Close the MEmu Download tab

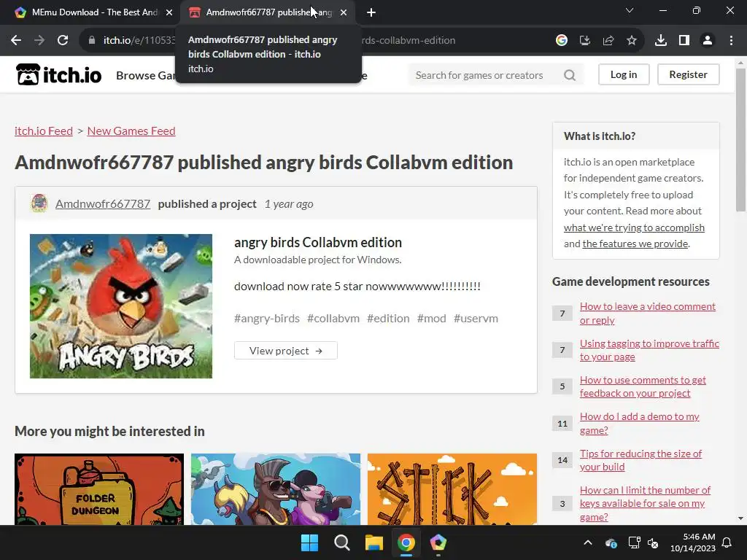169,12
